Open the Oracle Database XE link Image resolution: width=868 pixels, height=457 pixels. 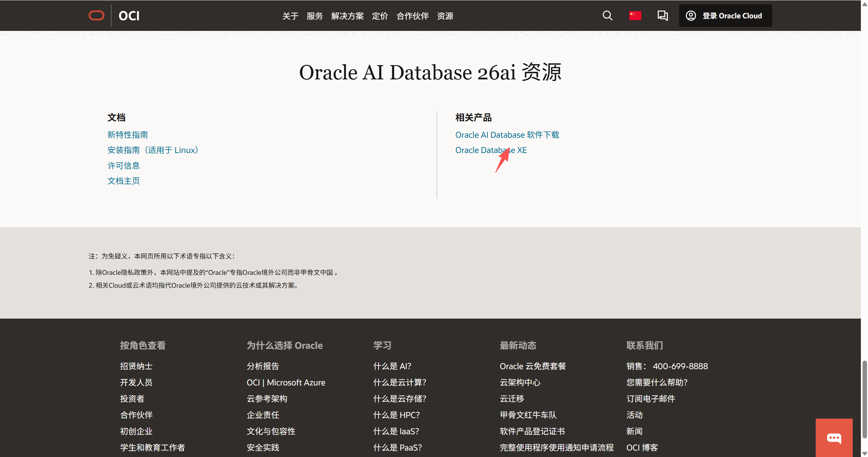click(x=491, y=150)
